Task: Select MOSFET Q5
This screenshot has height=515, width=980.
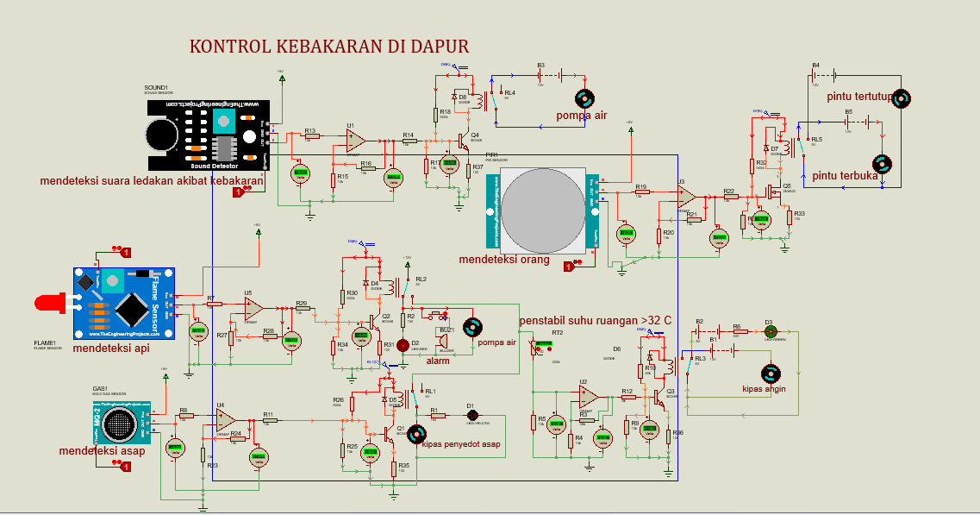Action: click(x=775, y=192)
